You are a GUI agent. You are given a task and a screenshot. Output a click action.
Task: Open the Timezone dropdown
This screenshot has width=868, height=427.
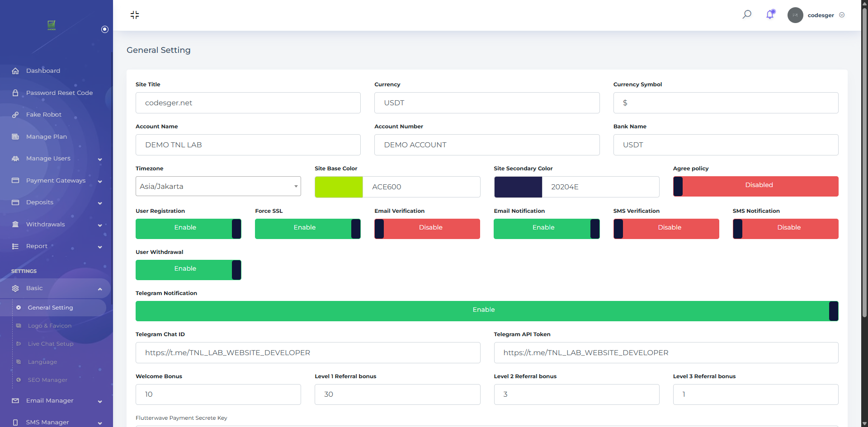(x=218, y=186)
